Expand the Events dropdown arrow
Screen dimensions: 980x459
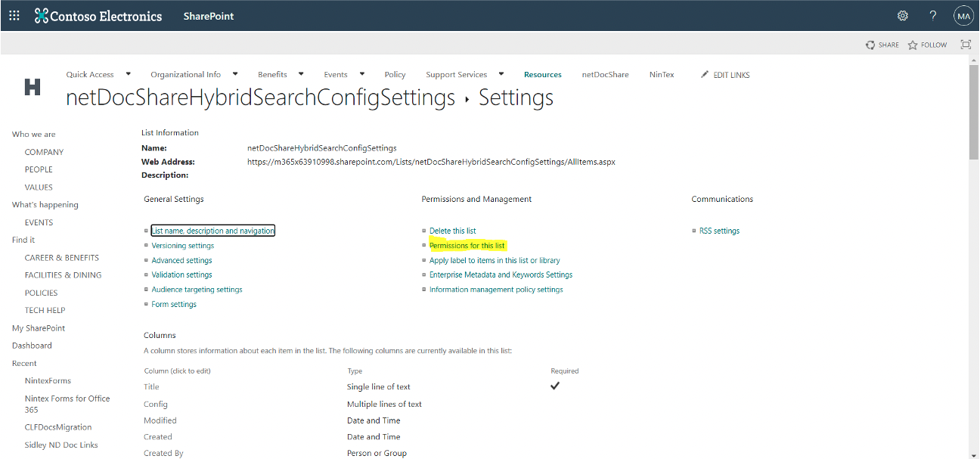362,74
